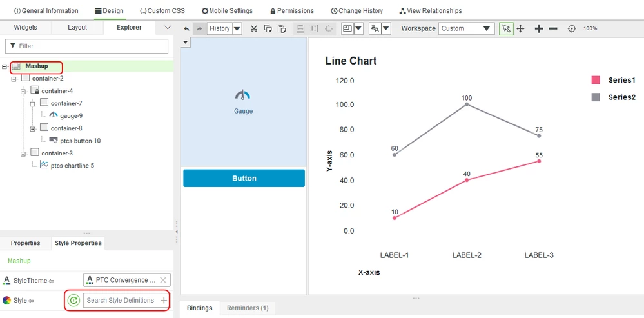
Task: Collapse the container-8 tree node
Action: point(32,128)
